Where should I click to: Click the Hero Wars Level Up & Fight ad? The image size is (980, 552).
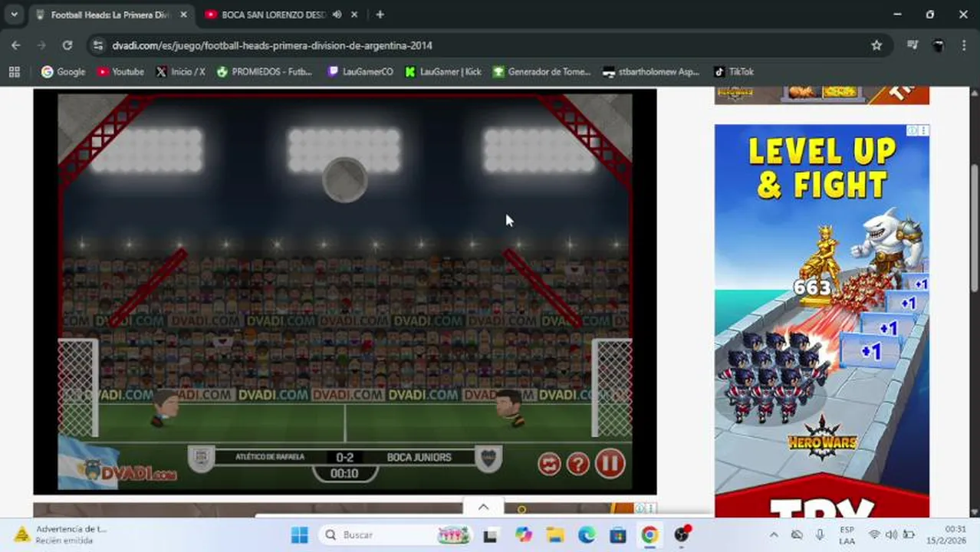[x=821, y=320]
